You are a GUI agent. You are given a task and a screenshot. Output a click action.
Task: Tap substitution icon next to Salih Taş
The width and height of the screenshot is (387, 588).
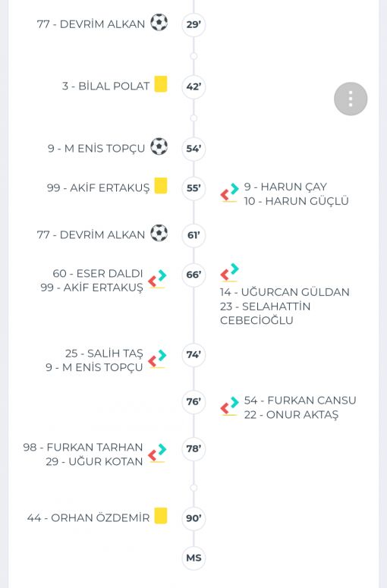(x=157, y=359)
